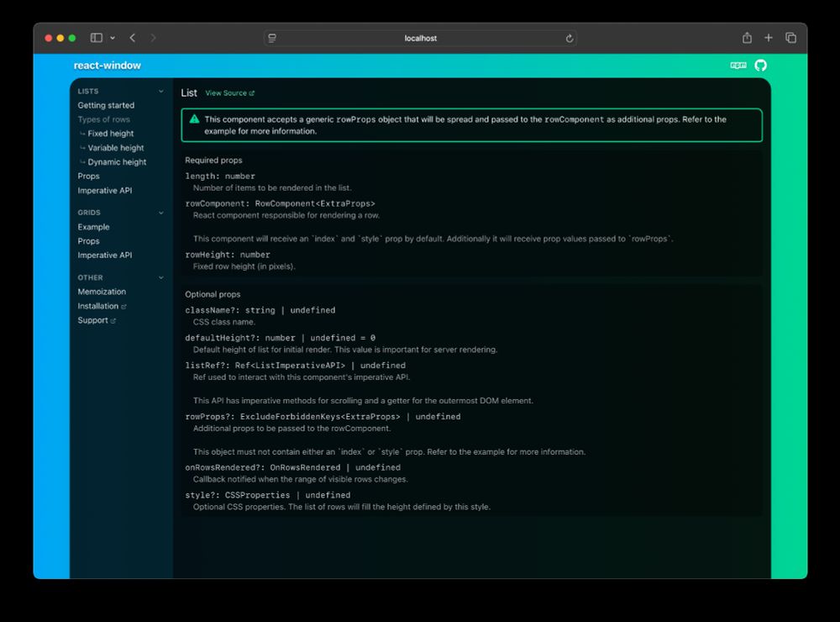Show the tab overview icon

790,38
